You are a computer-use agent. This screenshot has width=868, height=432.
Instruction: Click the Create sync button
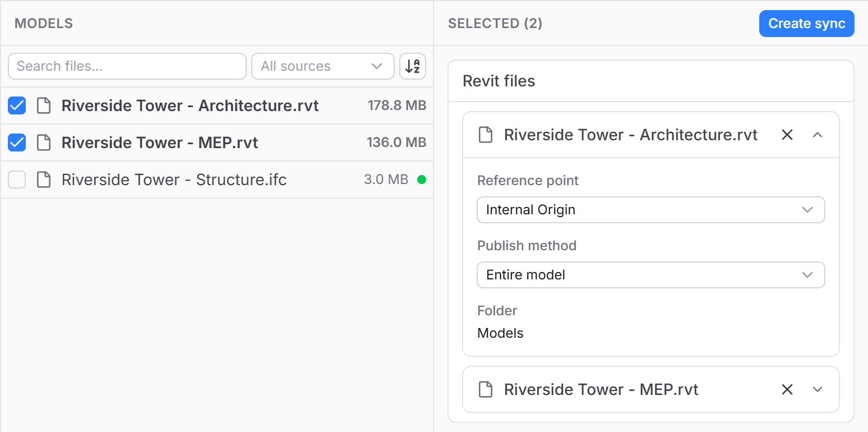[807, 24]
